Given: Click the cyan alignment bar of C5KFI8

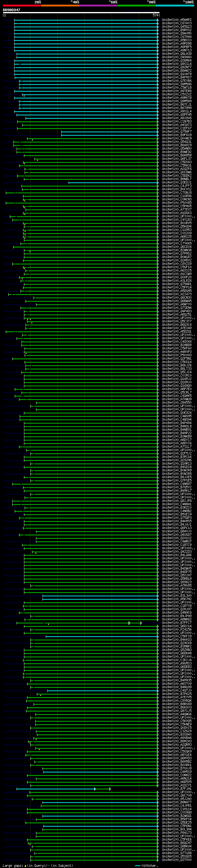Looking at the screenshot, I should [102, 636].
